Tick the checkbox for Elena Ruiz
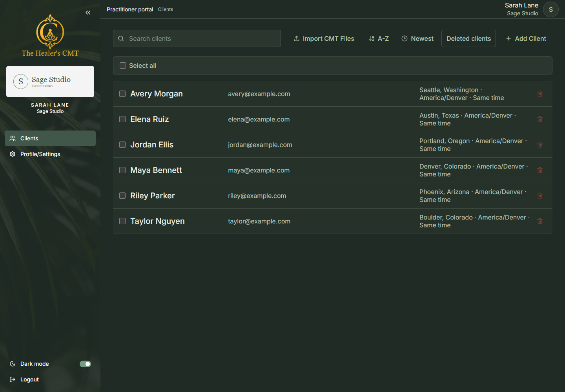This screenshot has width=565, height=392. pyautogui.click(x=122, y=119)
